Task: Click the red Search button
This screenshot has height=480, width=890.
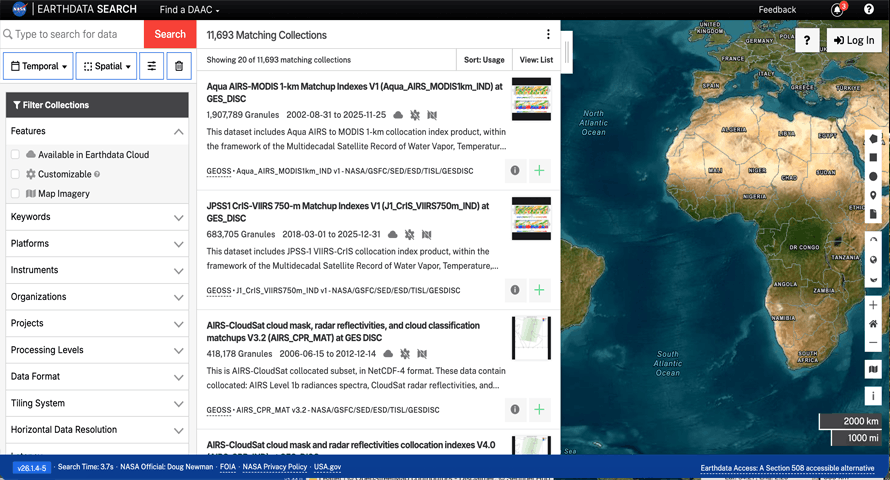Action: tap(170, 34)
